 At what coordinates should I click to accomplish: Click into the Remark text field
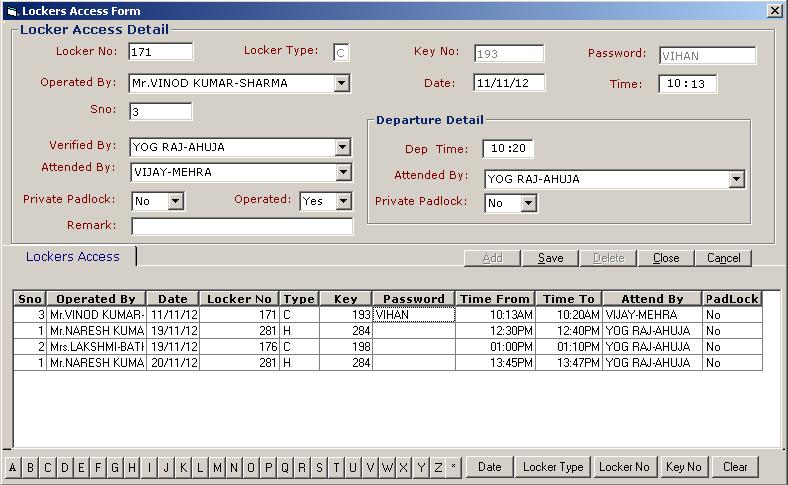(x=242, y=227)
